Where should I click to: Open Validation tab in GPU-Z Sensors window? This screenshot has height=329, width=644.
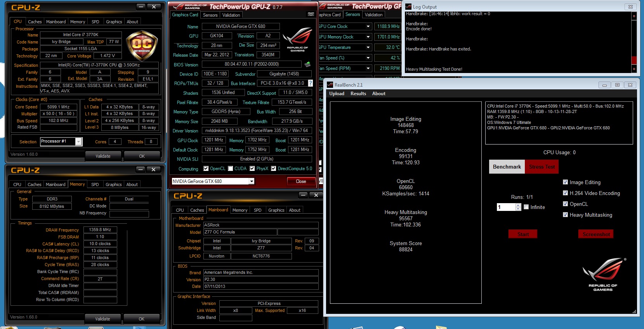373,15
